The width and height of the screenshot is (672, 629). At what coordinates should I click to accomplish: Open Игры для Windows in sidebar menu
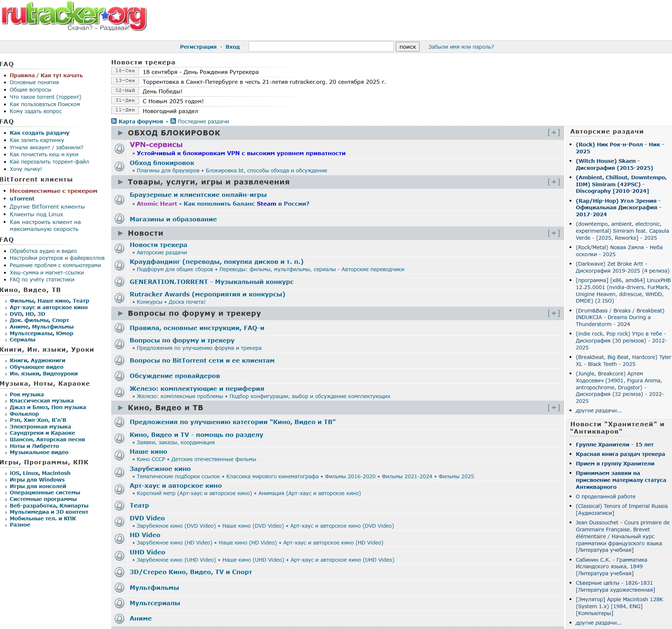[x=37, y=480]
